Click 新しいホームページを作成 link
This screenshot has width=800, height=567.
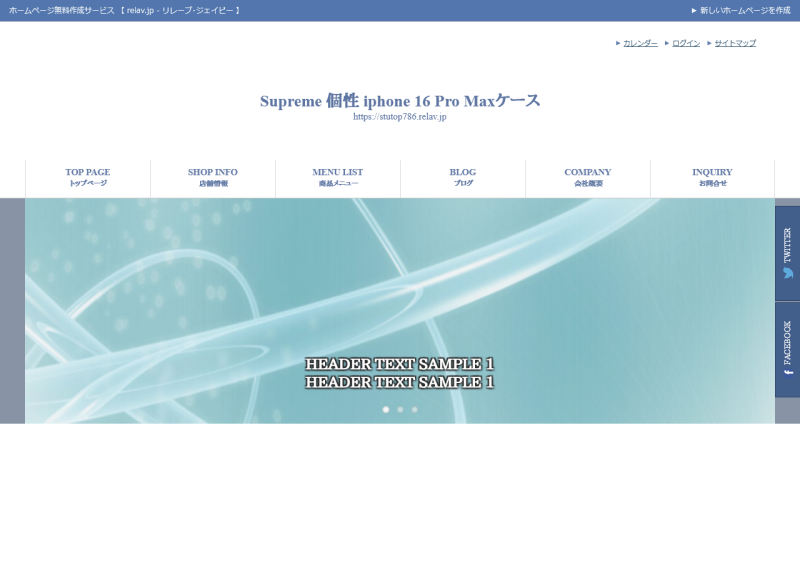point(744,10)
